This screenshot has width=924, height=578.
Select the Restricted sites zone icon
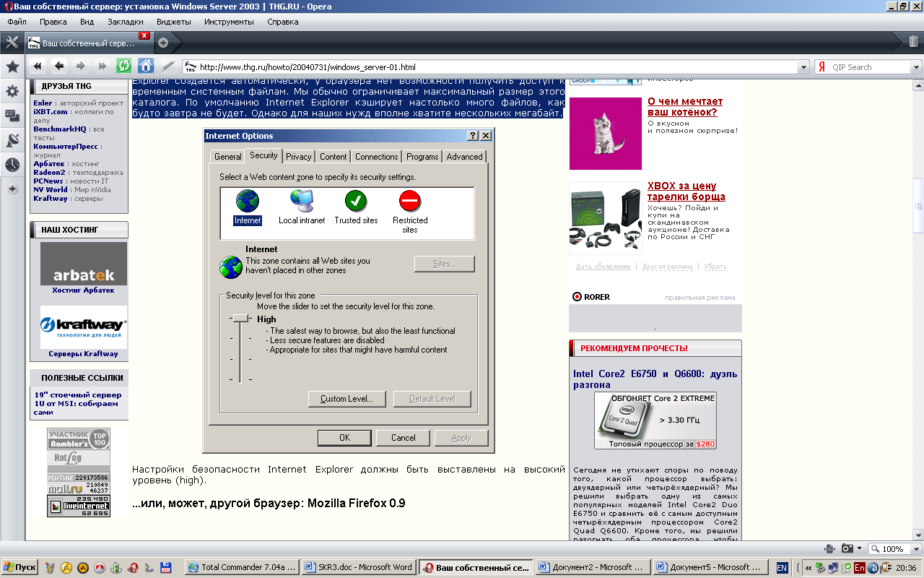click(410, 201)
